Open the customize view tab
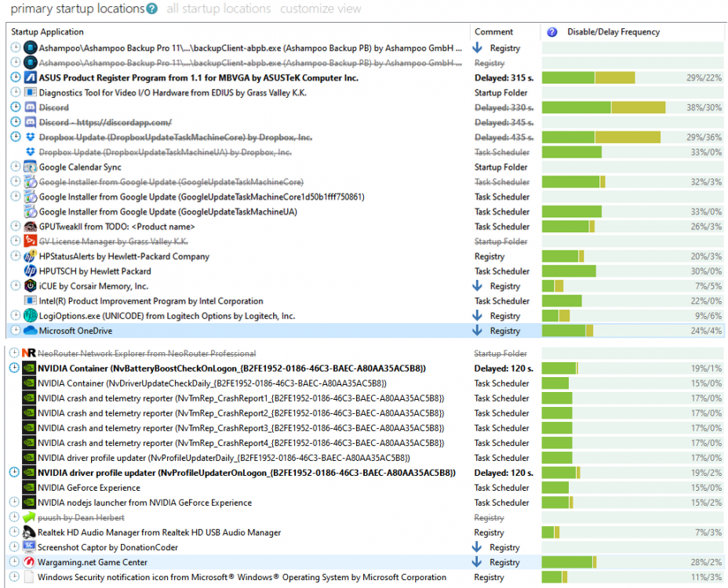 320,9
